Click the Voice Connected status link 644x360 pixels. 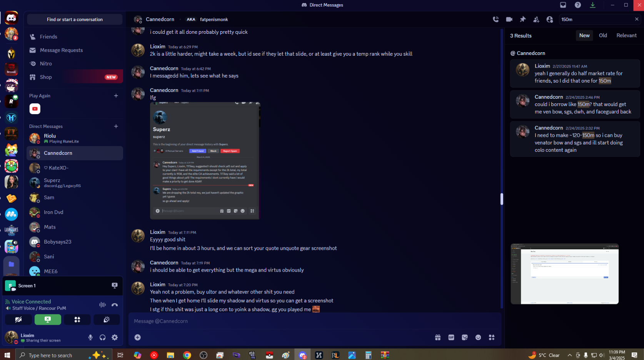click(x=31, y=302)
